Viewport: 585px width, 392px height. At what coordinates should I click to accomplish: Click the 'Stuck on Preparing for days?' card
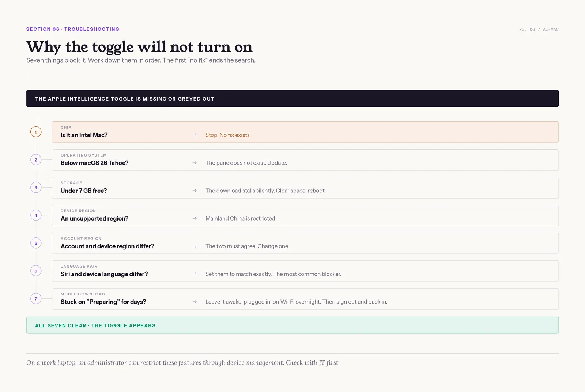305,299
